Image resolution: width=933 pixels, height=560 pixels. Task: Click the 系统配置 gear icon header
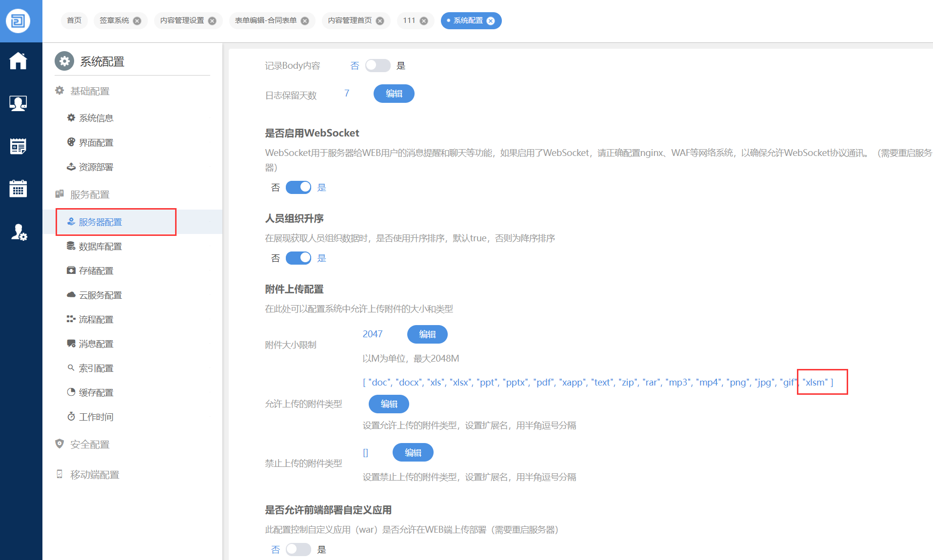click(64, 61)
